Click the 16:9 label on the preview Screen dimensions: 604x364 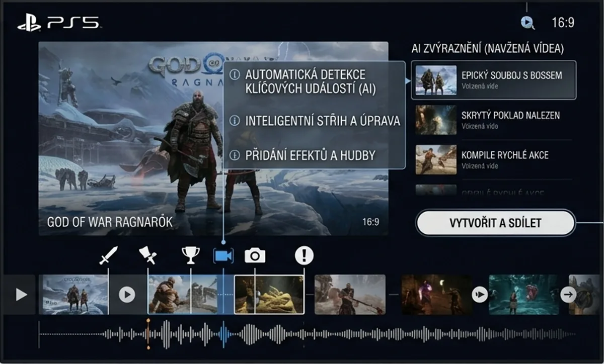click(370, 222)
